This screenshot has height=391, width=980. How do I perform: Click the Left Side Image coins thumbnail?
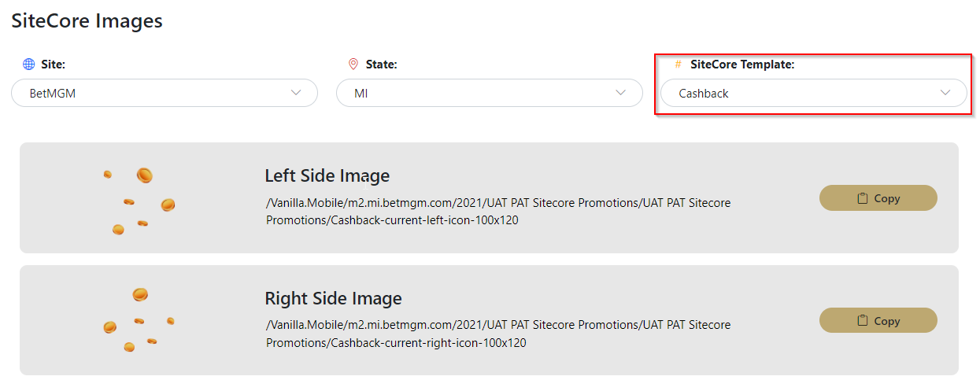[x=139, y=201]
